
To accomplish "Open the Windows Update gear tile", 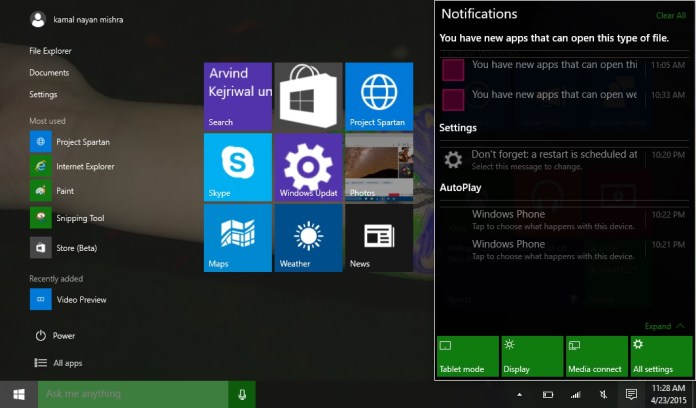I will (x=308, y=167).
